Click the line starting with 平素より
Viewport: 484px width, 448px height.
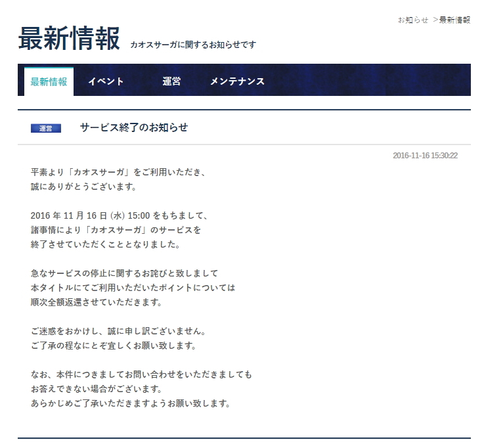pyautogui.click(x=119, y=172)
